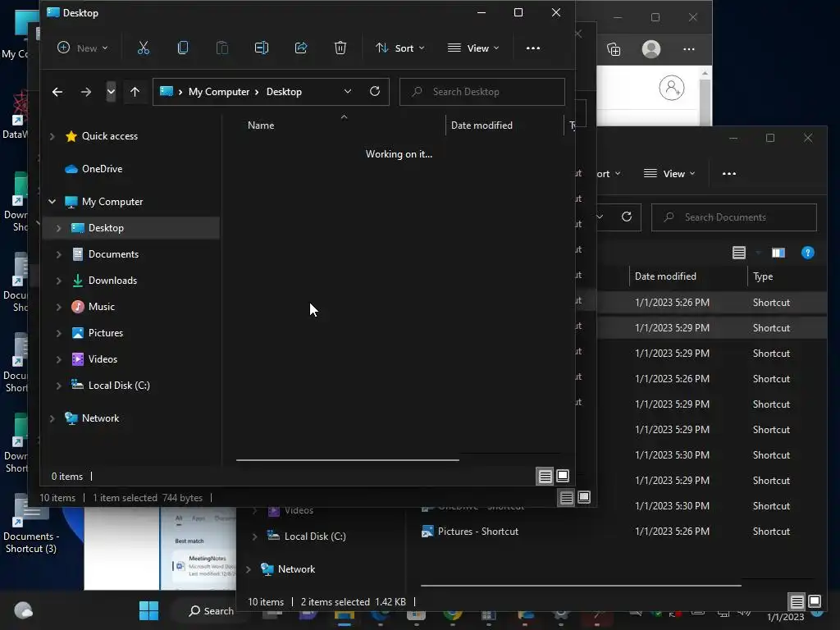Select Pictures in the navigation pane
840x630 pixels.
pos(106,333)
